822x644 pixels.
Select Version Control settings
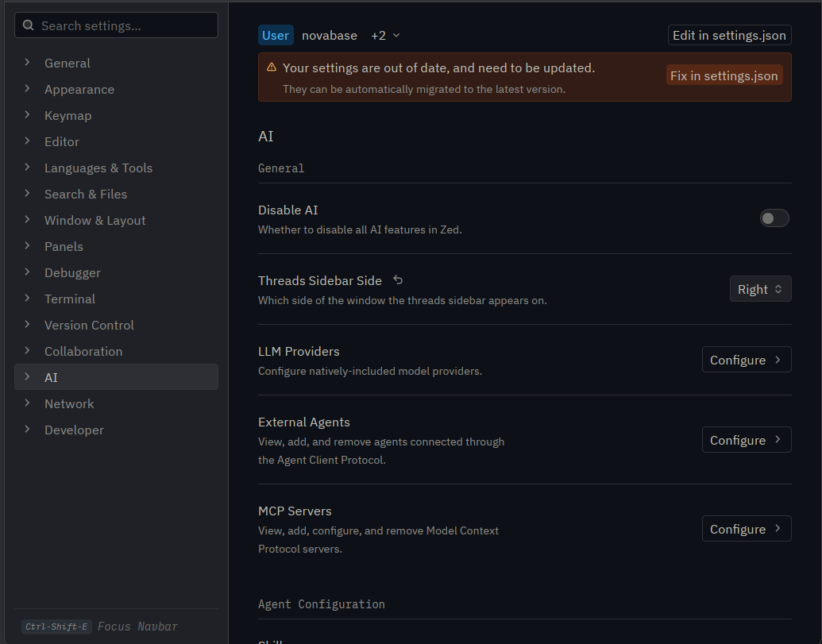[116, 325]
